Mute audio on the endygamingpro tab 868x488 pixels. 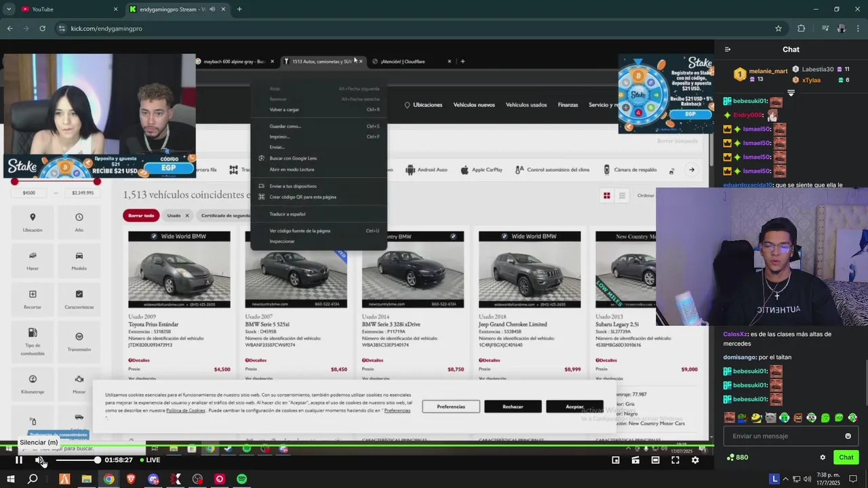pyautogui.click(x=212, y=9)
